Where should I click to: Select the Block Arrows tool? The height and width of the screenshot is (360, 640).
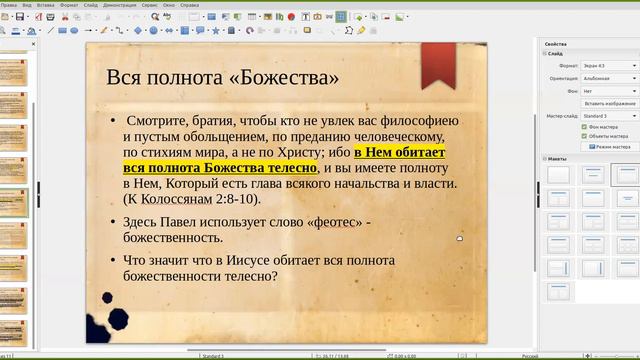click(169, 31)
